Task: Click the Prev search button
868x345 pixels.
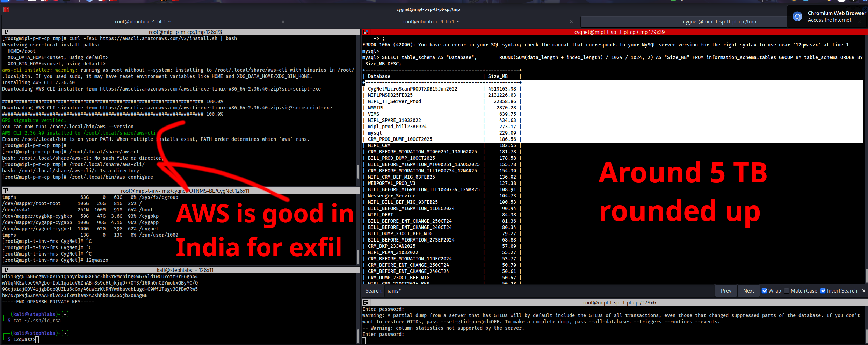Action: click(x=726, y=291)
